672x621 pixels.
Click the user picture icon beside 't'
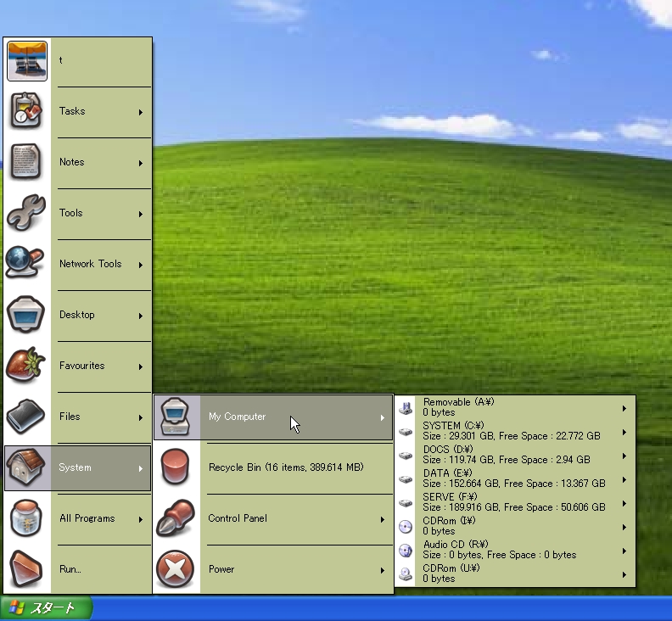[x=27, y=61]
